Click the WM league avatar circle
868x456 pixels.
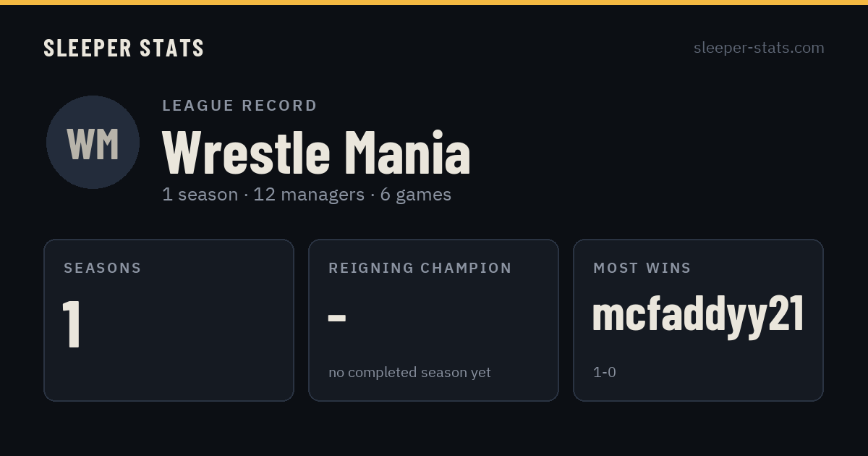[x=93, y=142]
